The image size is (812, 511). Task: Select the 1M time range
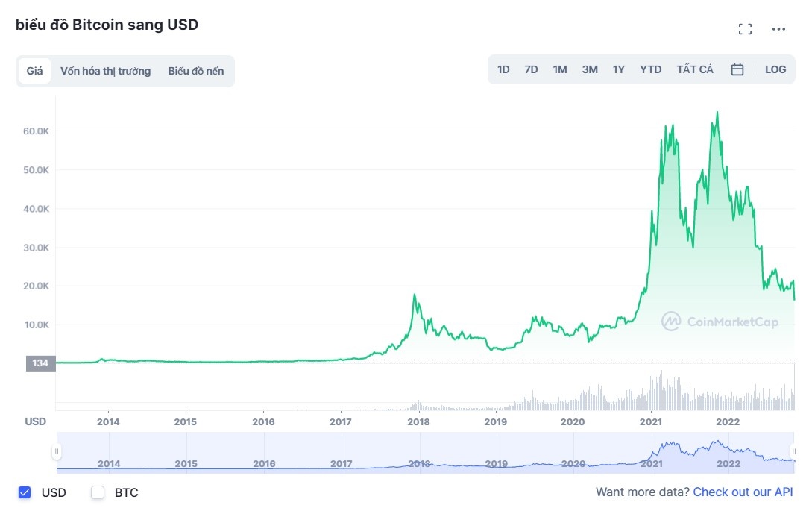click(560, 69)
